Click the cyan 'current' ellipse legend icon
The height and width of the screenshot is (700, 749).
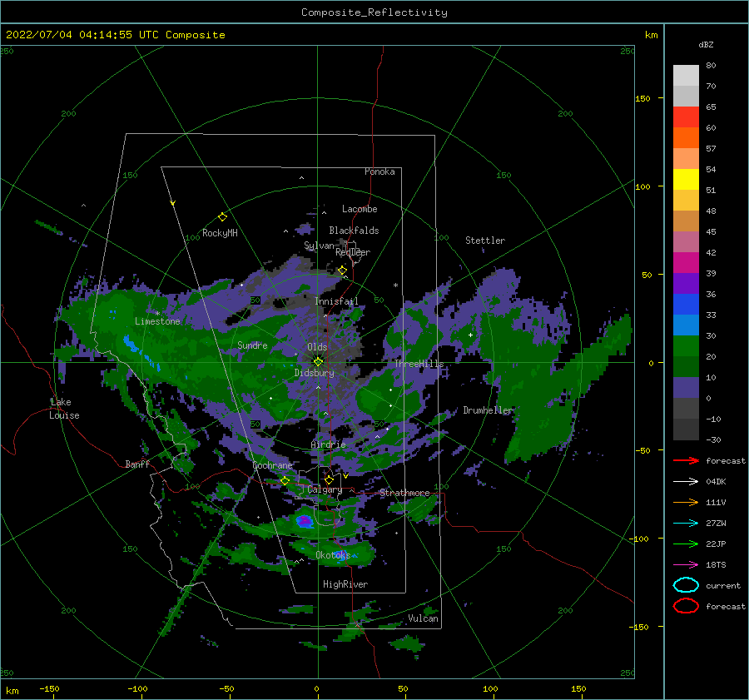tap(686, 585)
